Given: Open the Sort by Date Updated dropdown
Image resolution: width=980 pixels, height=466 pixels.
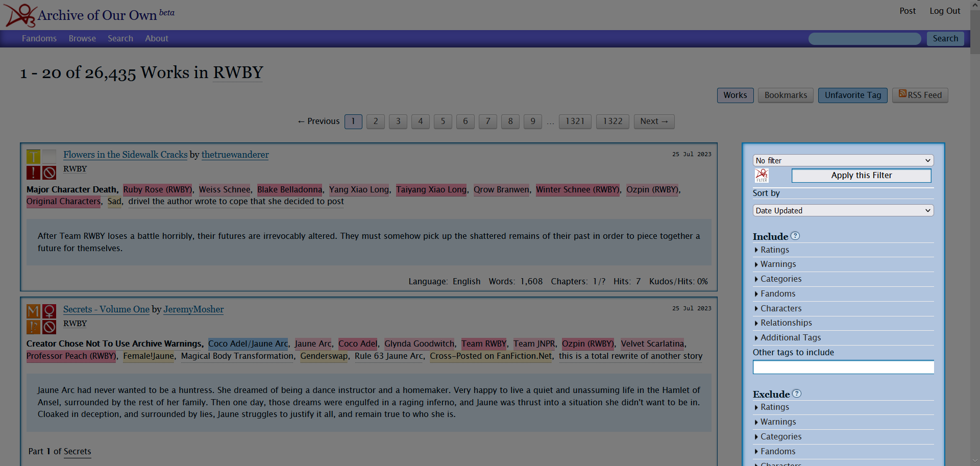Looking at the screenshot, I should (x=843, y=210).
